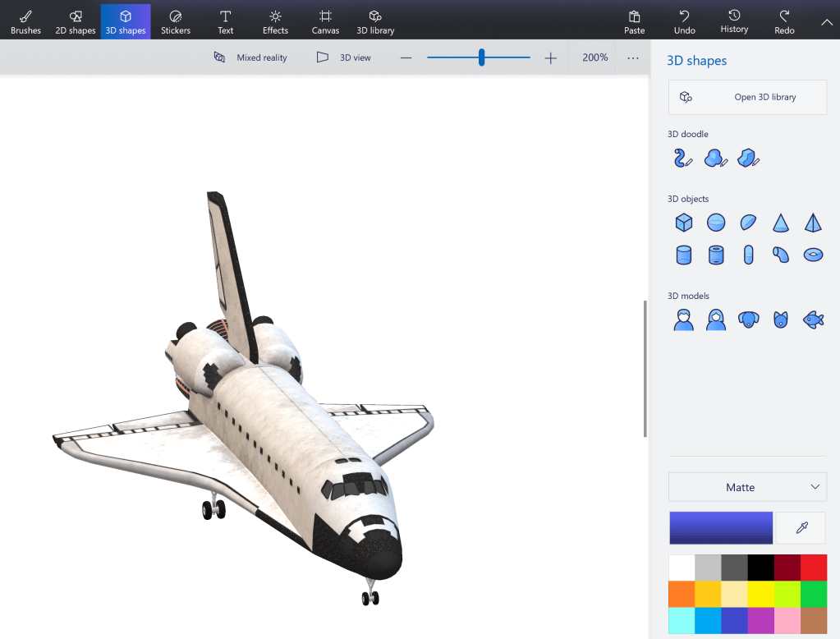Activate the eyedropper color picker
840x639 pixels.
801,528
